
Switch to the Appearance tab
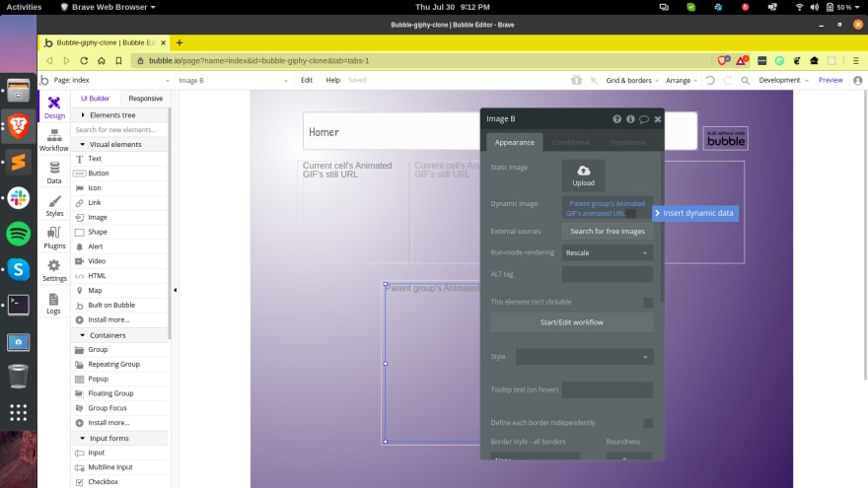click(514, 142)
